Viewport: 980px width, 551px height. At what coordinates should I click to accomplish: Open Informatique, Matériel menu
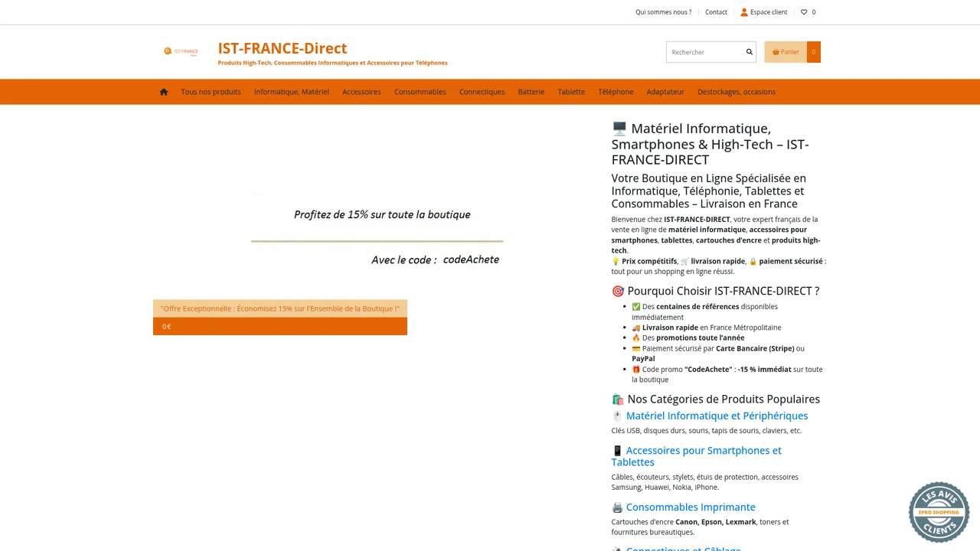coord(292,92)
